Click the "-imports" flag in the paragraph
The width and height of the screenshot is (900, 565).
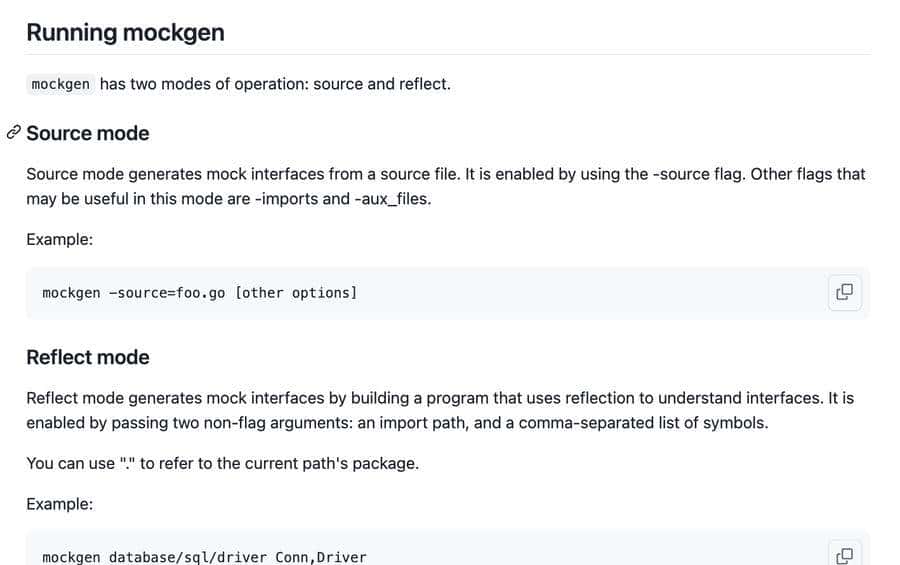(x=286, y=199)
